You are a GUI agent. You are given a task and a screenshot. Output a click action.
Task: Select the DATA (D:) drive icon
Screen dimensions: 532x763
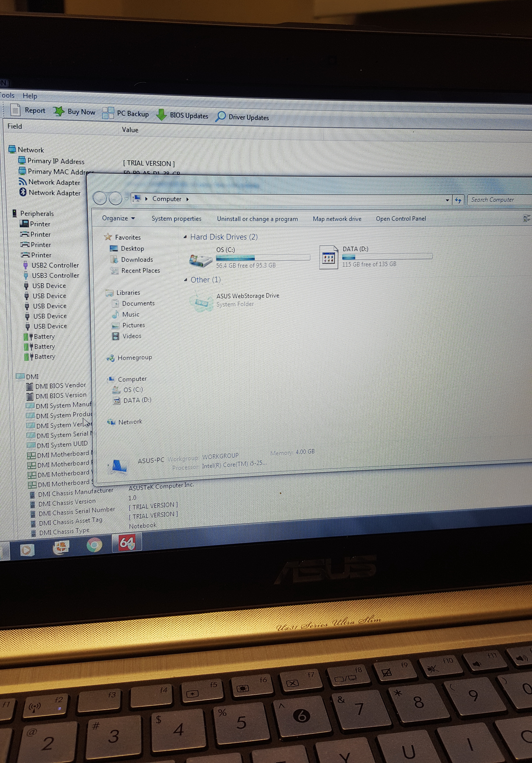point(328,257)
